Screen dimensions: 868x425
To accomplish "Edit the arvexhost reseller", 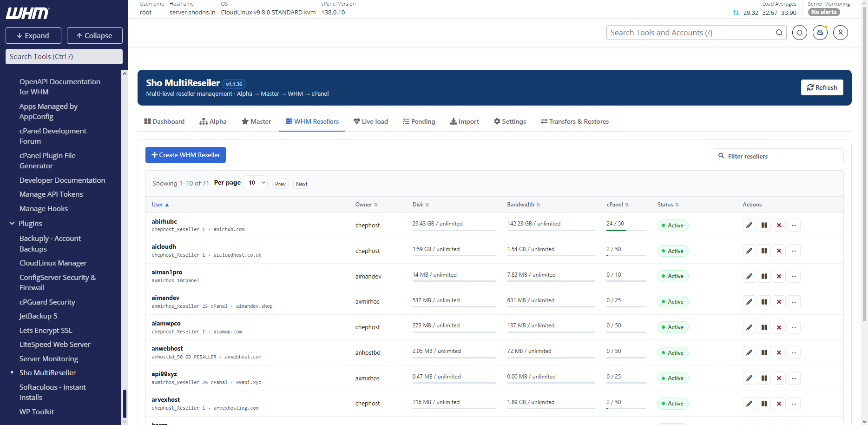I will click(x=749, y=404).
